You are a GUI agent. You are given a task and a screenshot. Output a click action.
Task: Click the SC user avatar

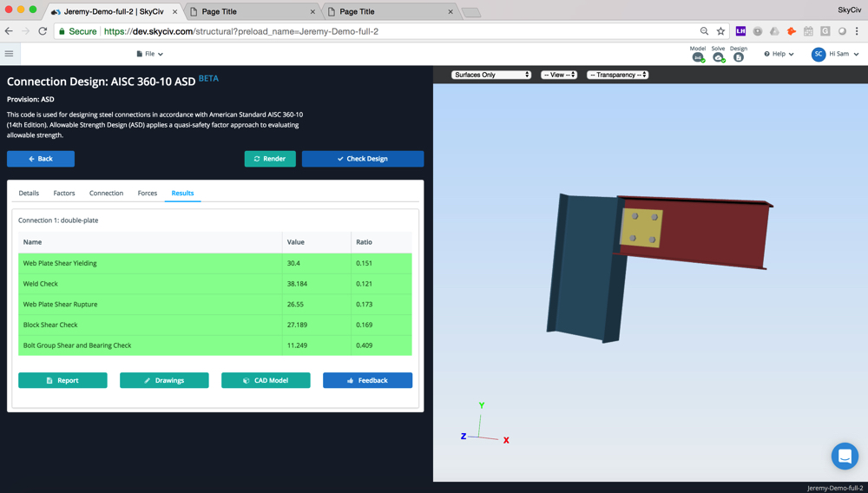click(x=819, y=54)
